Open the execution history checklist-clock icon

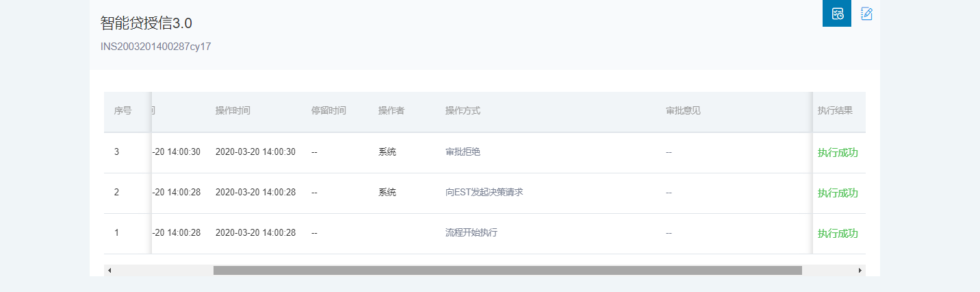click(x=836, y=13)
